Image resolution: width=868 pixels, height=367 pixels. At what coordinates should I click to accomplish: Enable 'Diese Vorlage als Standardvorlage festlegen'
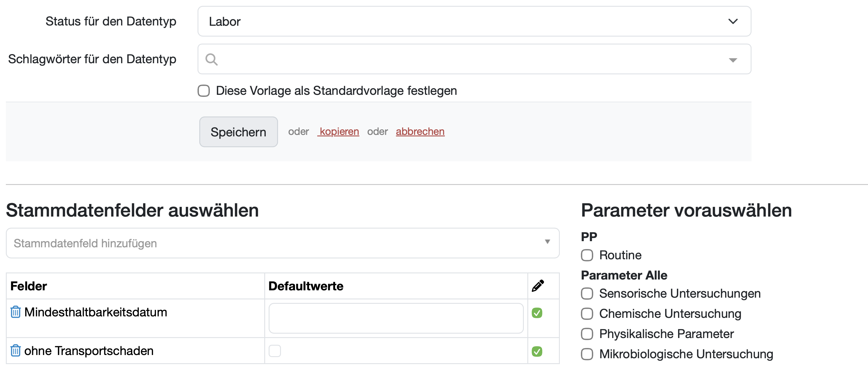(x=203, y=91)
